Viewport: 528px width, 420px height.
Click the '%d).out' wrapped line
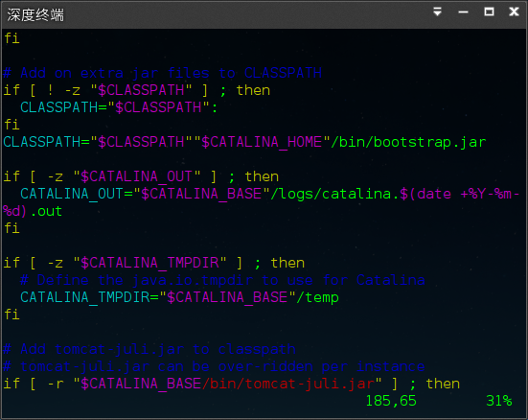pos(33,211)
